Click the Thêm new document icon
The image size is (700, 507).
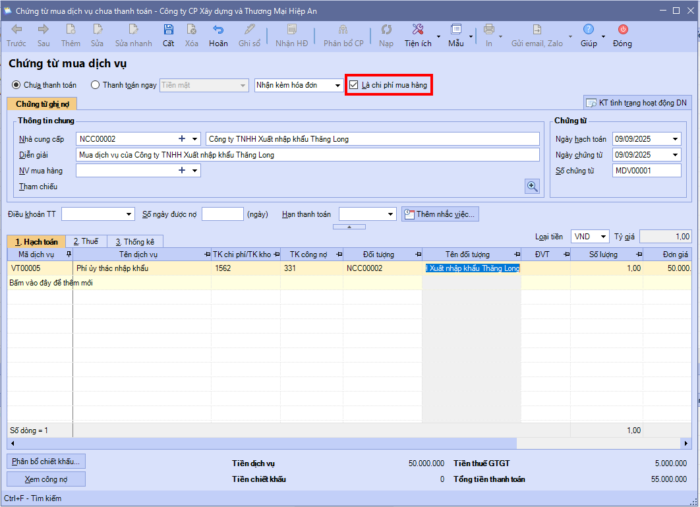[x=71, y=29]
